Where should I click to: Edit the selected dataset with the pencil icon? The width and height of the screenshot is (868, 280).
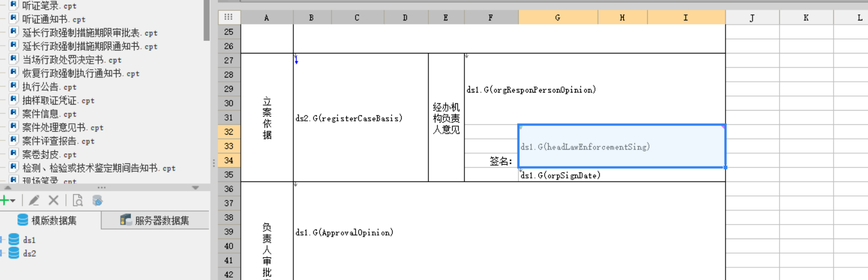34,200
